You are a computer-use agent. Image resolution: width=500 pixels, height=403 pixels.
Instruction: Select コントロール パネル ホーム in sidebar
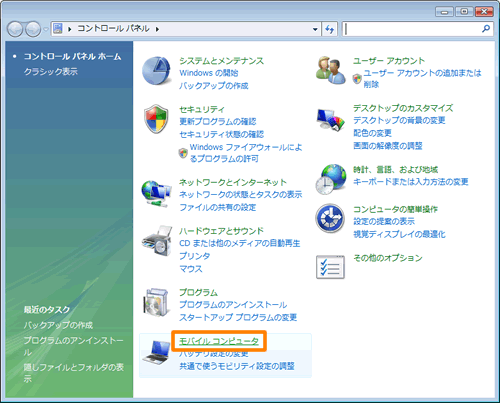[x=72, y=57]
